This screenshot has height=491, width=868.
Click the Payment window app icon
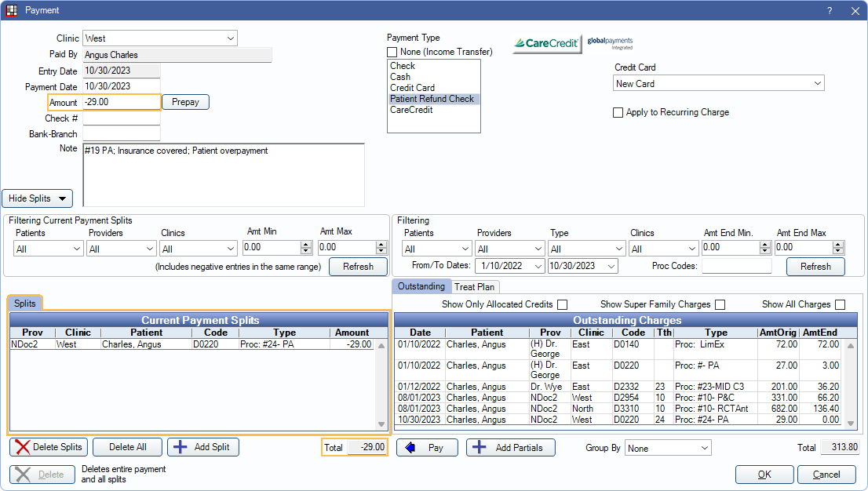(x=11, y=10)
